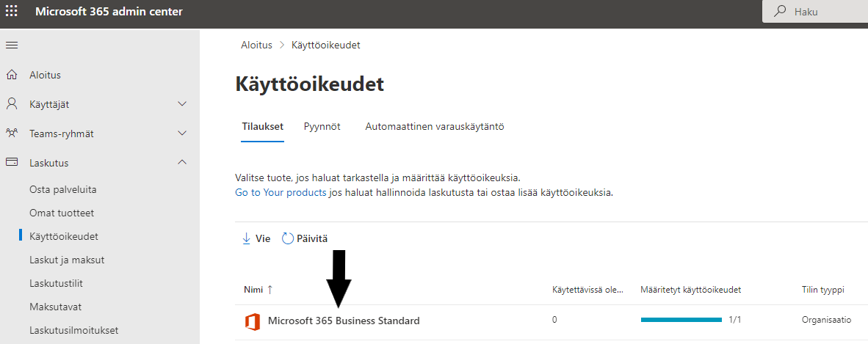
Task: Click the search magnifier icon
Action: (x=781, y=11)
